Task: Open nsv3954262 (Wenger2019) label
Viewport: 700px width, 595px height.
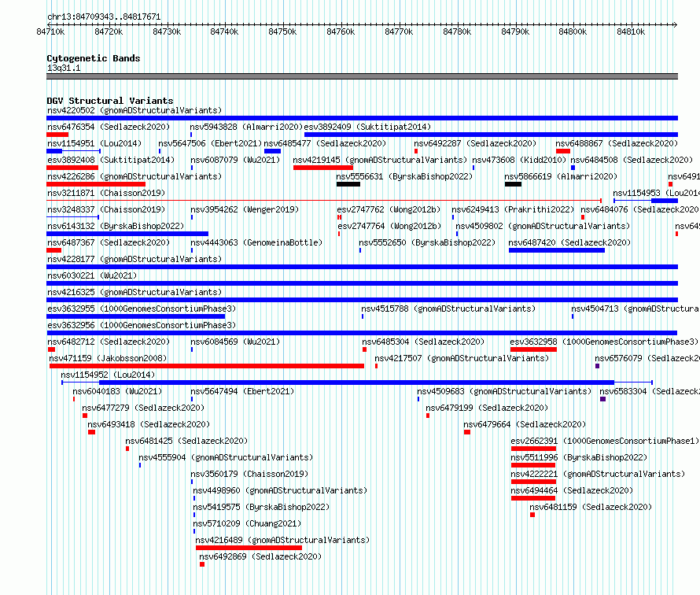Action: tap(245, 209)
